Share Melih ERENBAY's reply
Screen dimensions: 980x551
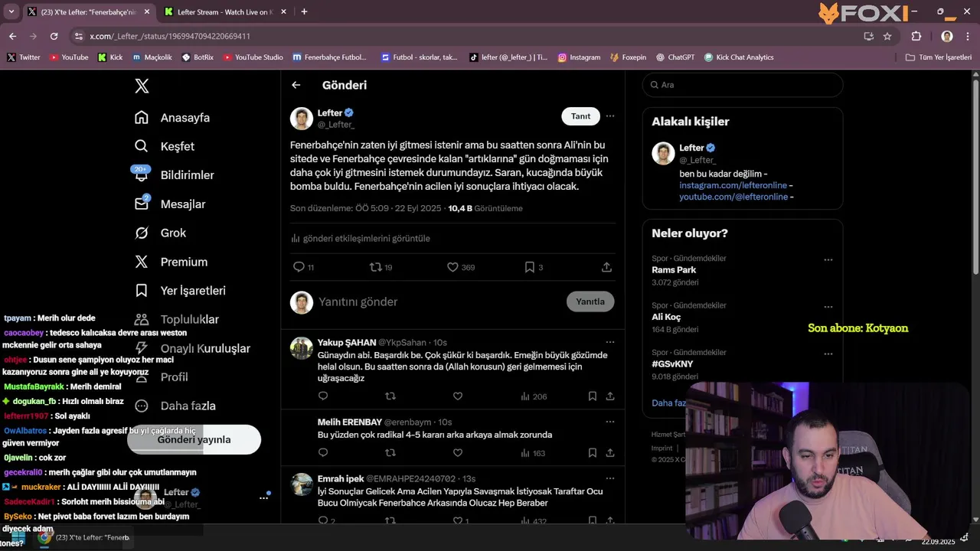click(610, 453)
